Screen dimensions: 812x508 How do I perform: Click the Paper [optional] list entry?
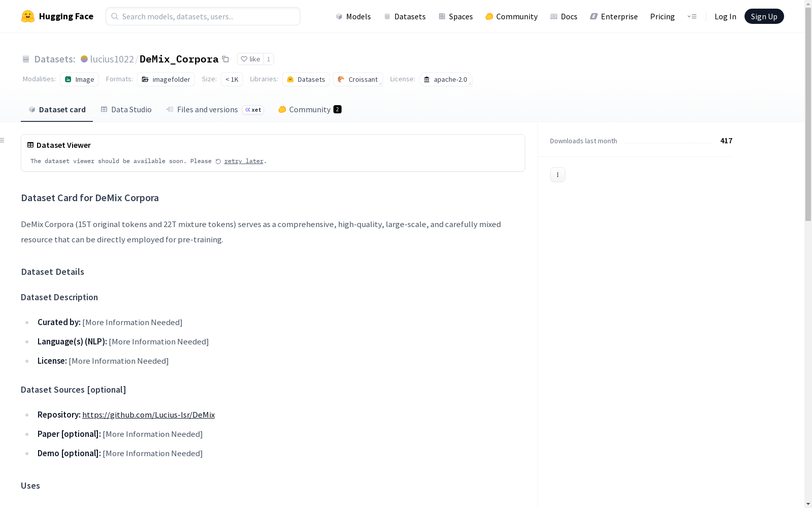(120, 434)
